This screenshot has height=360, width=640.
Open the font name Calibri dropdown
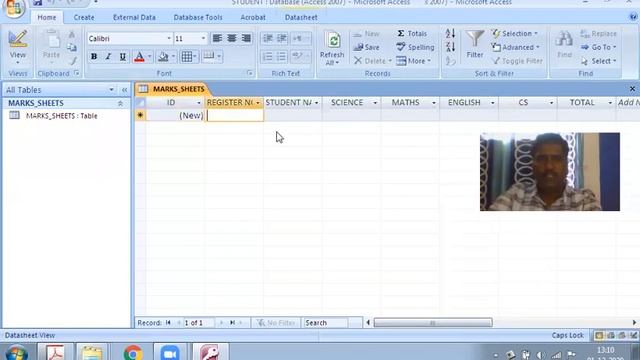[169, 38]
